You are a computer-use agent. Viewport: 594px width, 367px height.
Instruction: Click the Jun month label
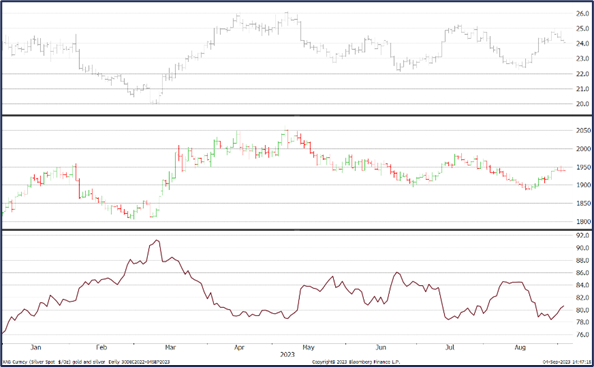coord(381,347)
